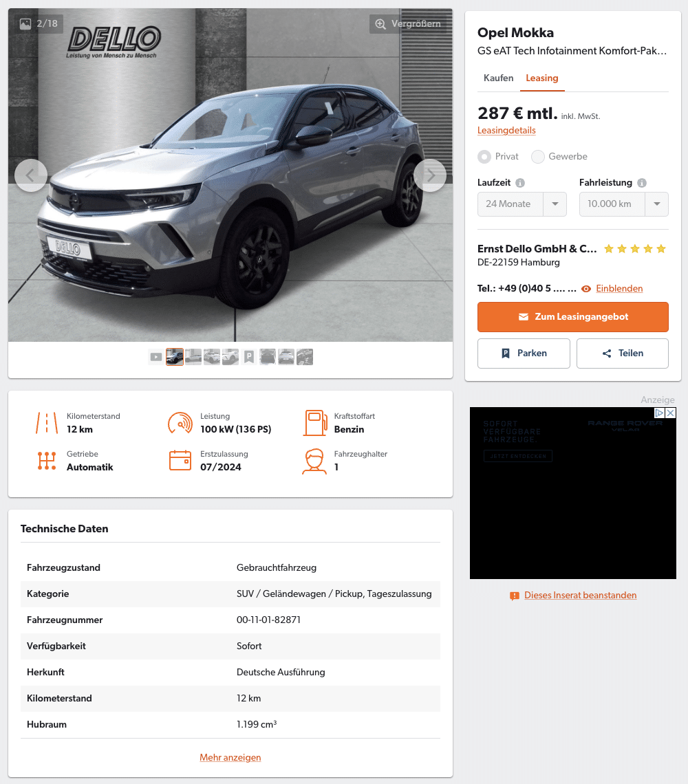Open the Leasingdetails link

(506, 131)
